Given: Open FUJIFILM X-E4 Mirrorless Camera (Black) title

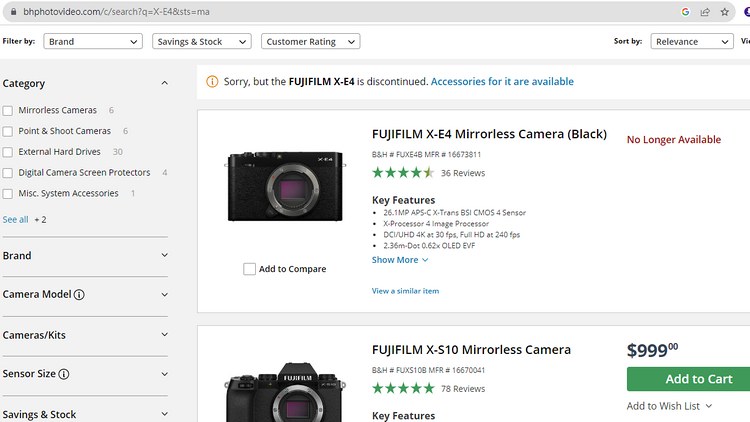Looking at the screenshot, I should point(489,134).
